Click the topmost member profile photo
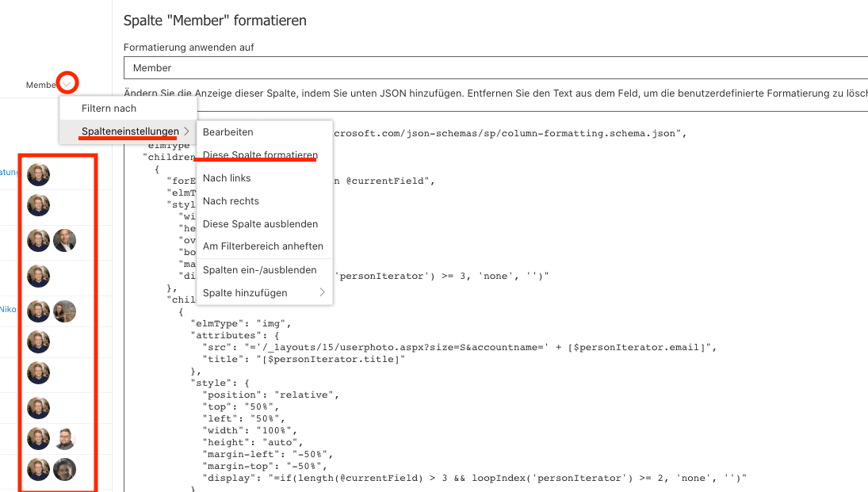This screenshot has width=868, height=492. coord(38,175)
